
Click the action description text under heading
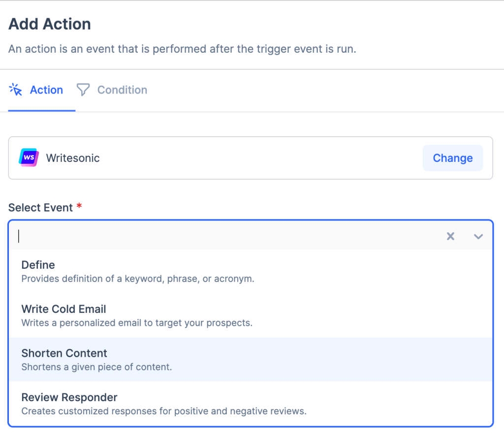click(182, 49)
